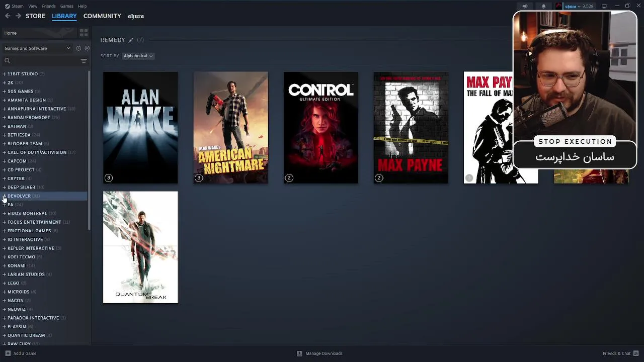644x362 pixels.
Task: Select the AMANITA DESIGN collection label
Action: (27, 100)
